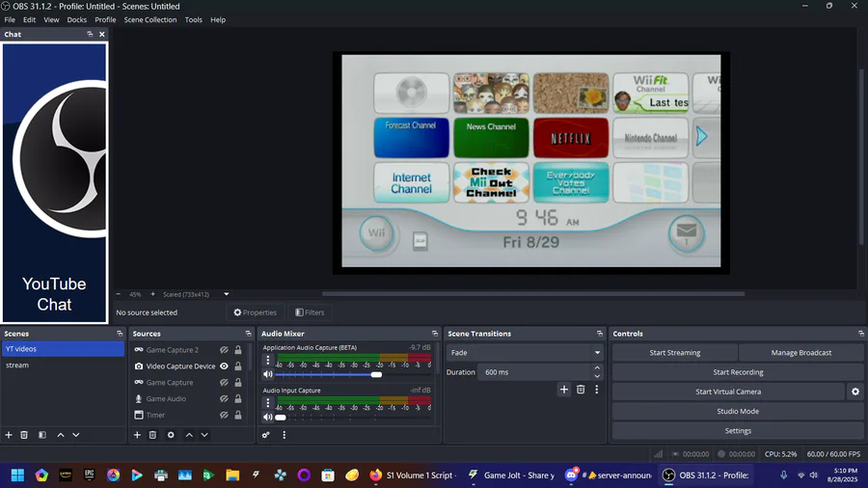
Task: Open Audio Mixer bottom options menu
Action: click(284, 435)
